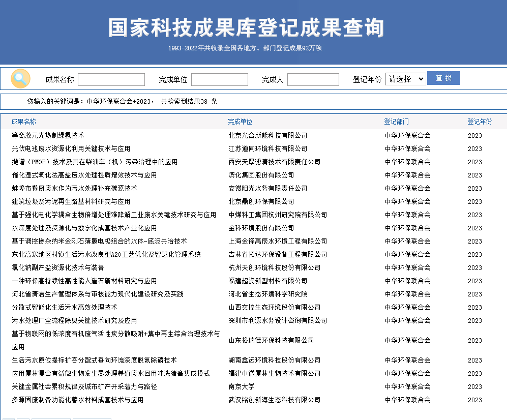Click the 成果名称 column header
This screenshot has height=420, width=507.
(24, 122)
